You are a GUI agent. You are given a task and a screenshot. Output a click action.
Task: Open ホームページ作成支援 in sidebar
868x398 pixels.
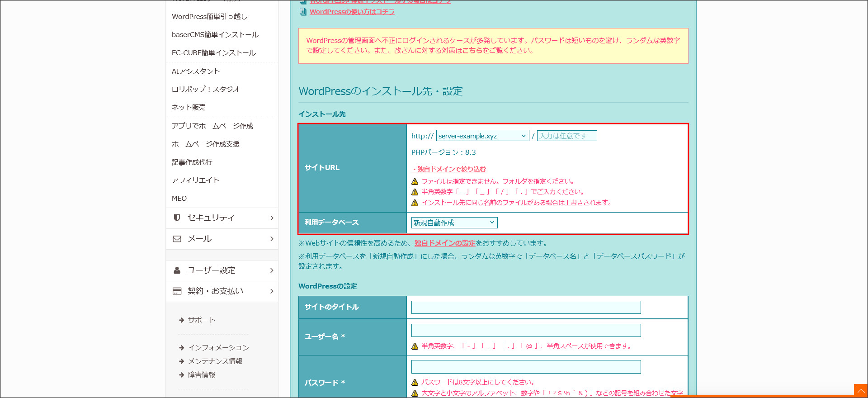click(x=206, y=144)
